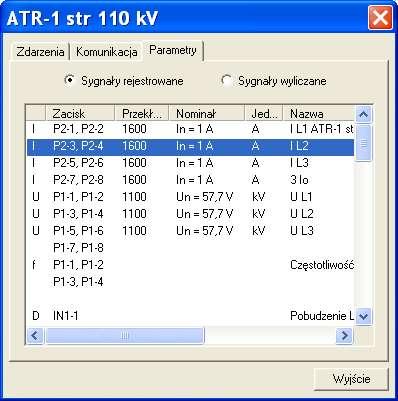Sort by the Zacisk column header
Viewport: 398px width, 401px height.
click(80, 113)
